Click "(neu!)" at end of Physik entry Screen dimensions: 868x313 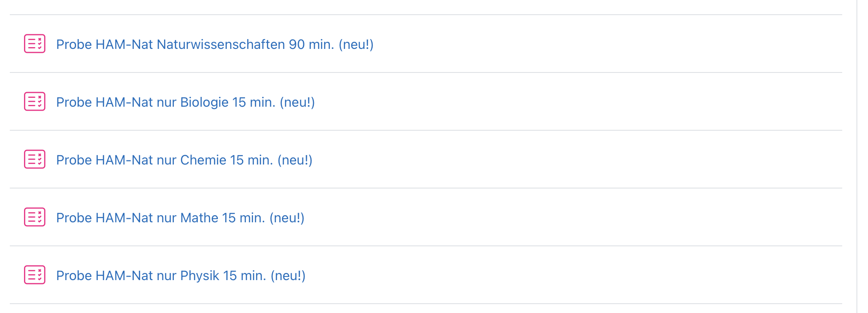[x=288, y=276]
